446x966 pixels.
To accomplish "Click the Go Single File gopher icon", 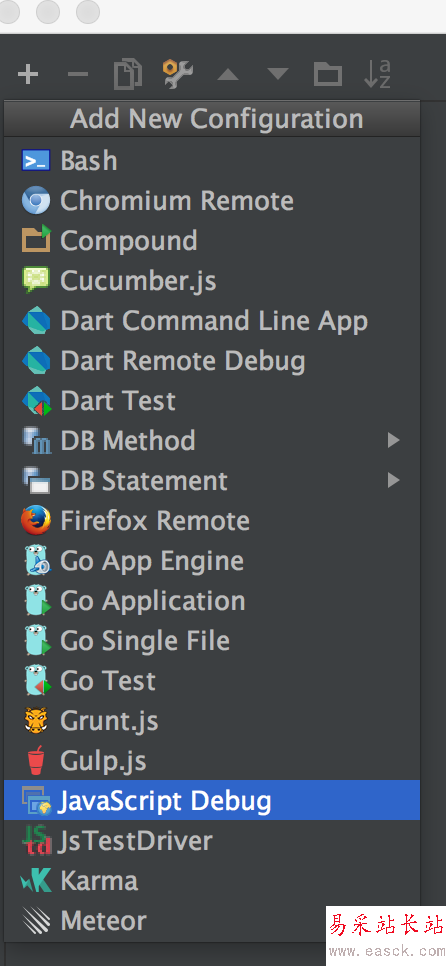I will [x=36, y=641].
